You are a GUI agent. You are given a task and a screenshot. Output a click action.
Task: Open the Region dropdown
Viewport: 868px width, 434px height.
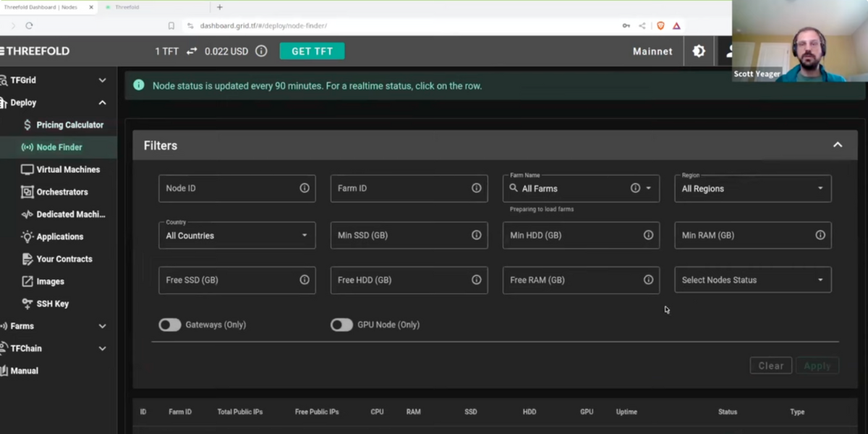point(753,189)
